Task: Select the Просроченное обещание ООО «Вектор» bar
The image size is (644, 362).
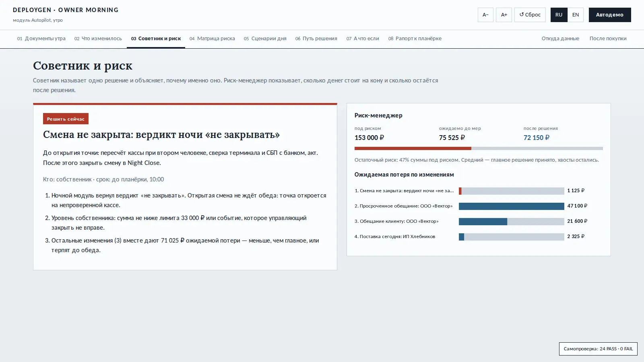Action: [511, 206]
